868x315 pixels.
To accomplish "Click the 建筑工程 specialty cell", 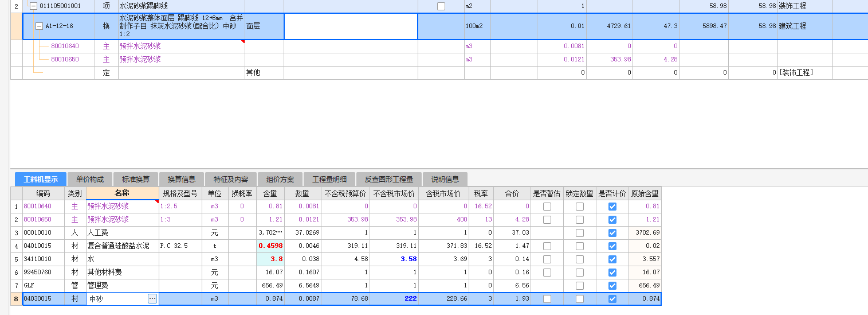I will tap(805, 26).
